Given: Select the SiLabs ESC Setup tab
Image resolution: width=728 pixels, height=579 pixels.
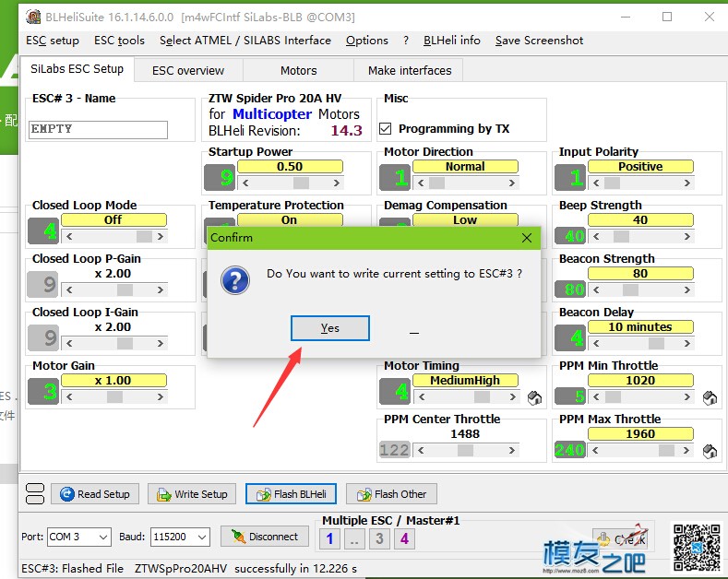Looking at the screenshot, I should pyautogui.click(x=78, y=69).
